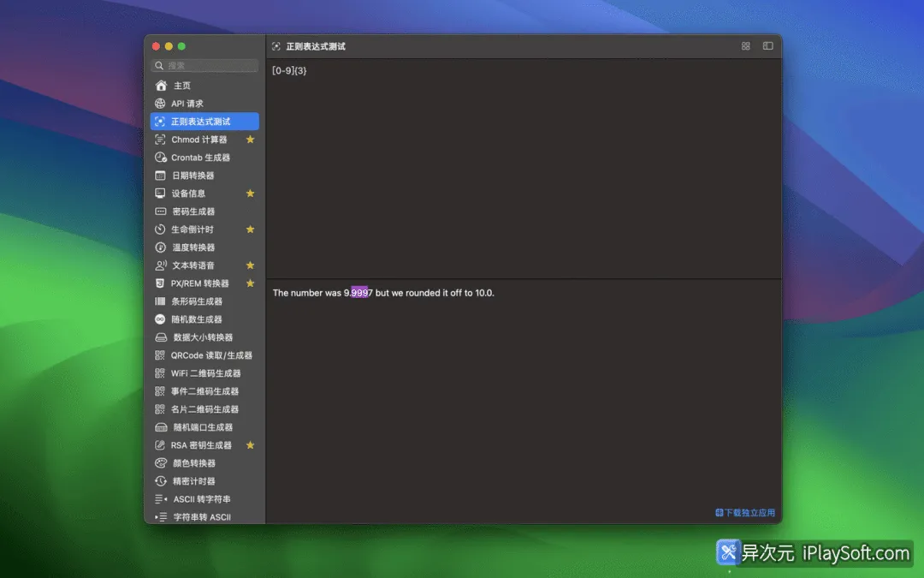Image resolution: width=924 pixels, height=578 pixels.
Task: Open the 密码生成器 tool
Action: coord(204,212)
